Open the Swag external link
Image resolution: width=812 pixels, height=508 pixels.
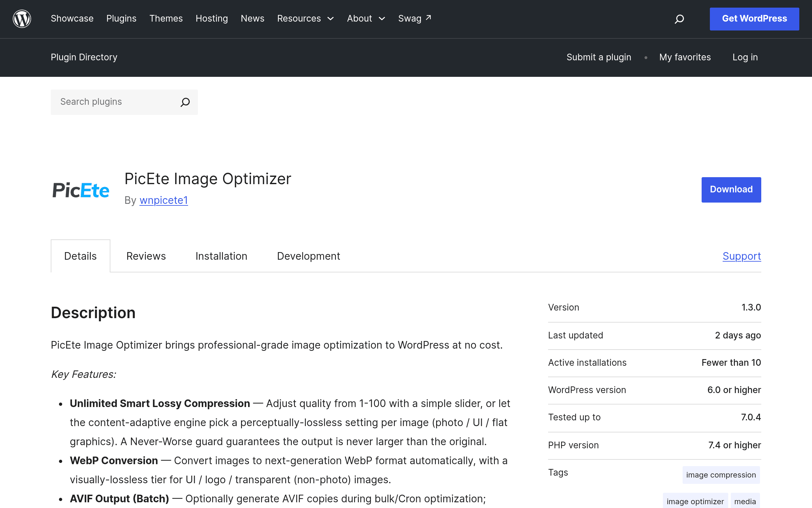(x=415, y=18)
